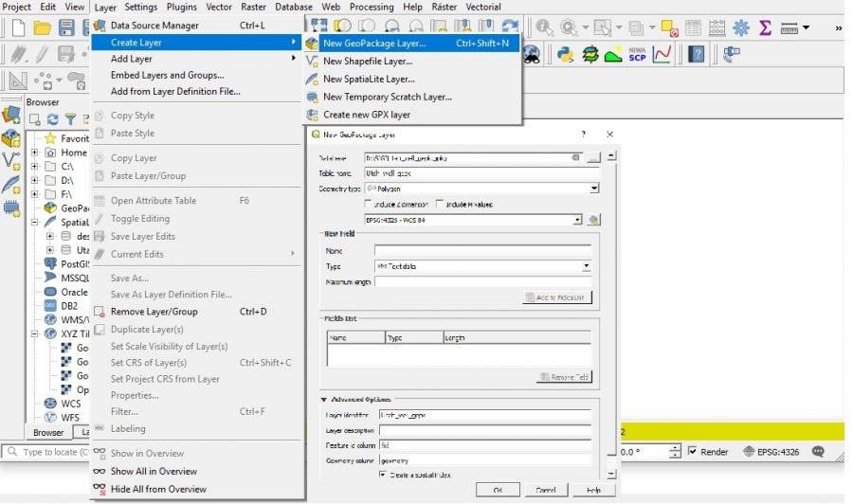
Task: Open the Python console icon
Action: (567, 54)
